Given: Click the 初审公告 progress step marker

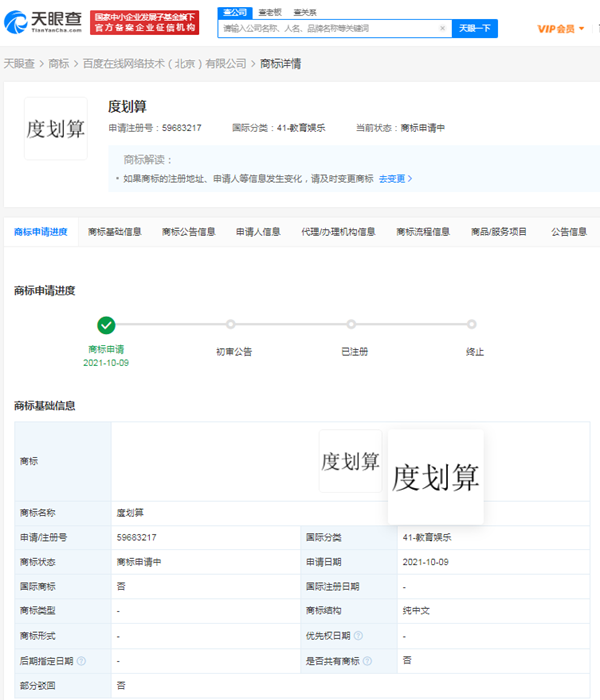Looking at the screenshot, I should [x=230, y=324].
